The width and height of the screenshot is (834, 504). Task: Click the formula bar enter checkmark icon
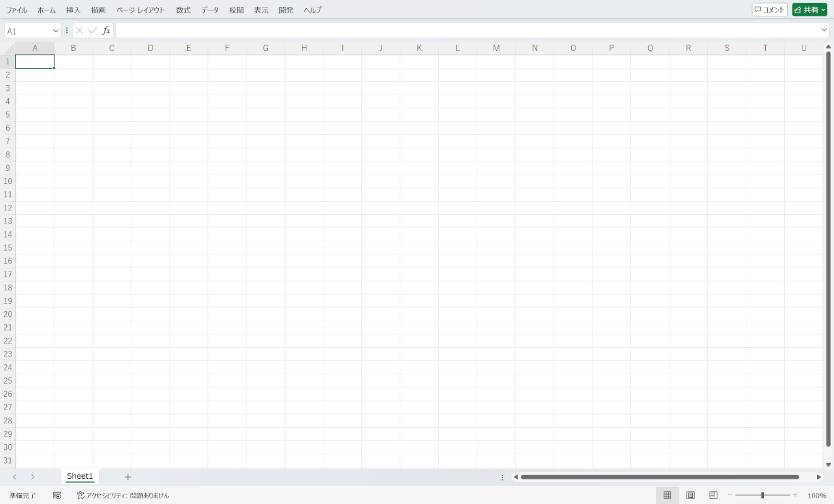pyautogui.click(x=93, y=30)
